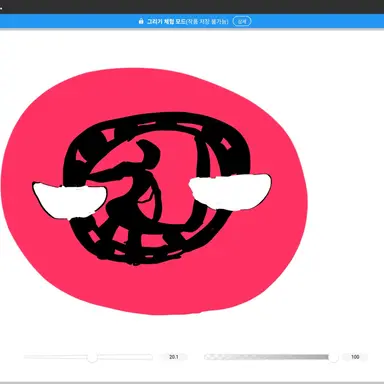Click the outlined pill button in the blue banner
Image resolution: width=384 pixels, height=384 pixels.
[x=242, y=21]
